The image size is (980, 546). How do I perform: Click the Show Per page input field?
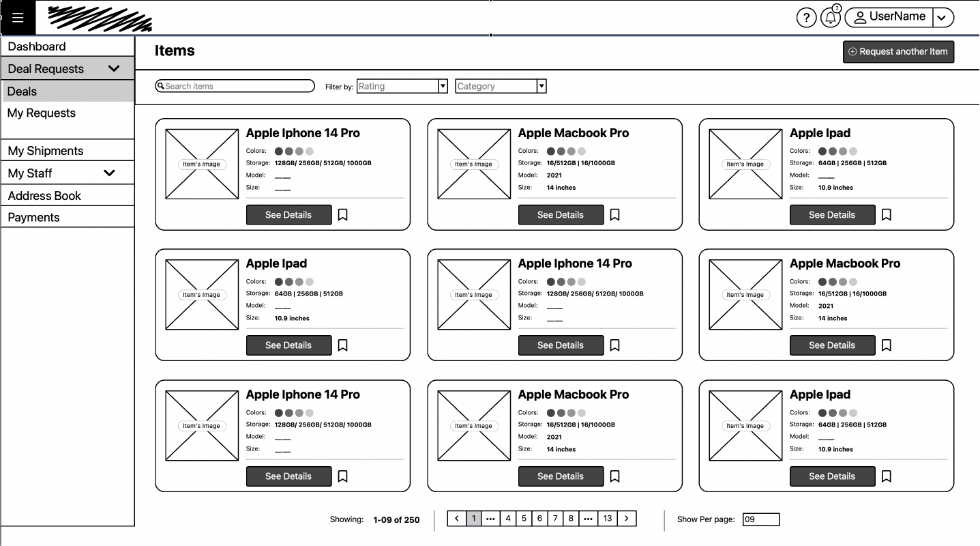pyautogui.click(x=760, y=519)
